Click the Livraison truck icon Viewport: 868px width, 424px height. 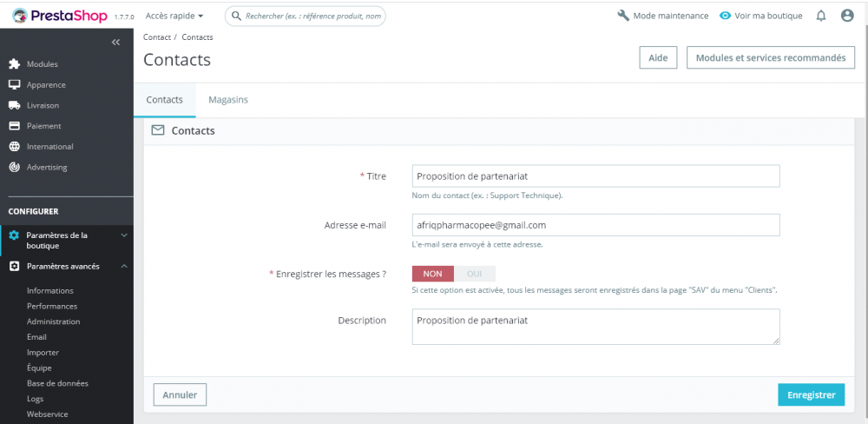click(x=15, y=105)
